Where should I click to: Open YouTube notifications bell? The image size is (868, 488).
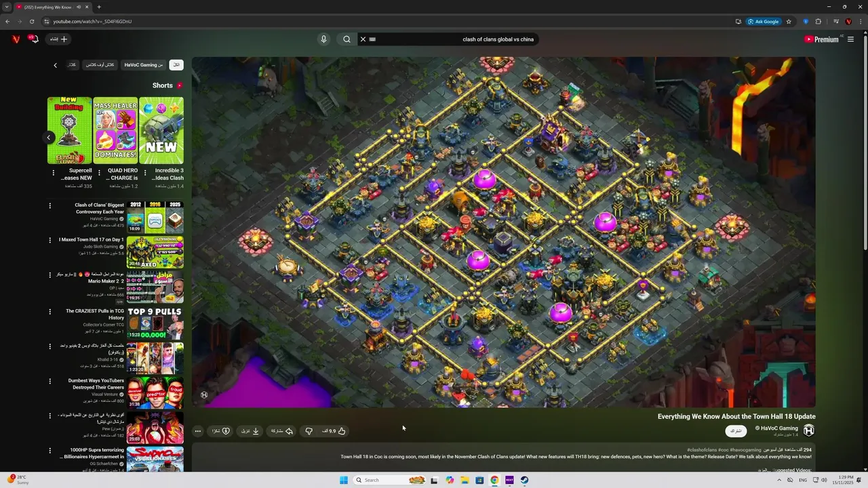coord(33,39)
